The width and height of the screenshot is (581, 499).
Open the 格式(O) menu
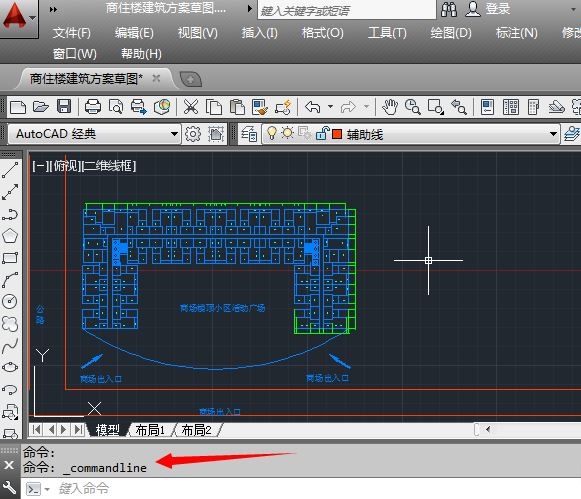pos(322,33)
